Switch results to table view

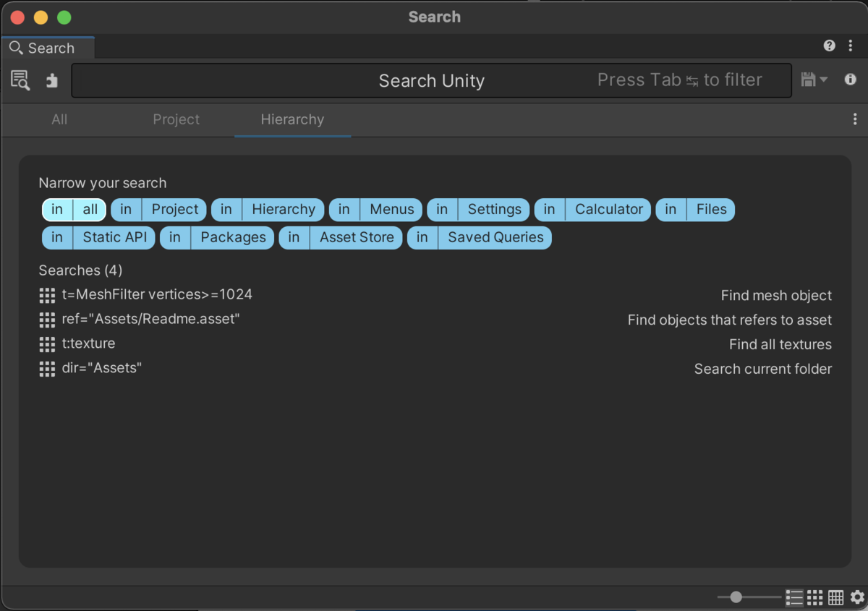(x=836, y=597)
